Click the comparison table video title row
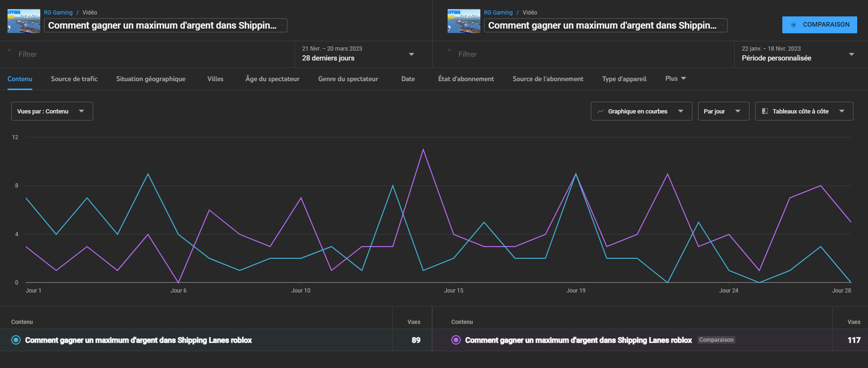 point(579,340)
